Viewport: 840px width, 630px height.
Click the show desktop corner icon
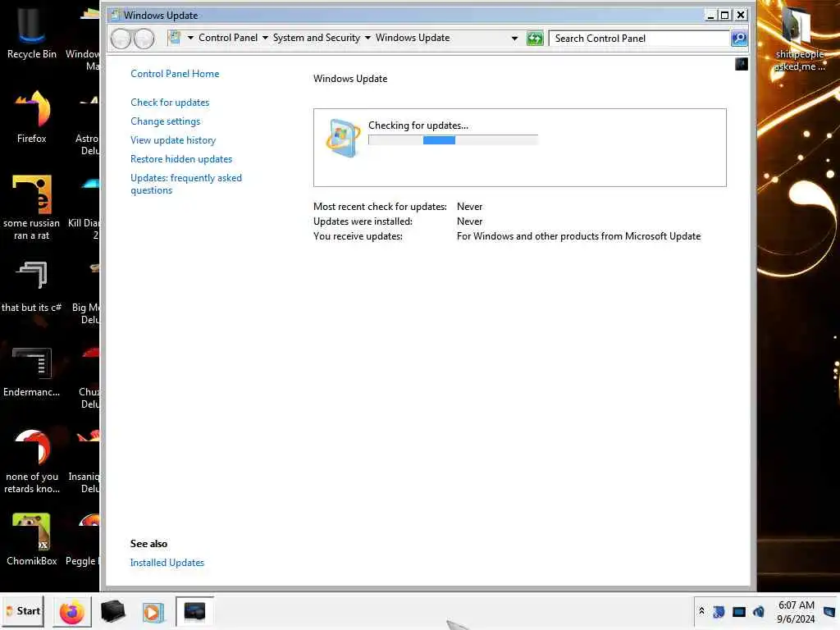830,611
